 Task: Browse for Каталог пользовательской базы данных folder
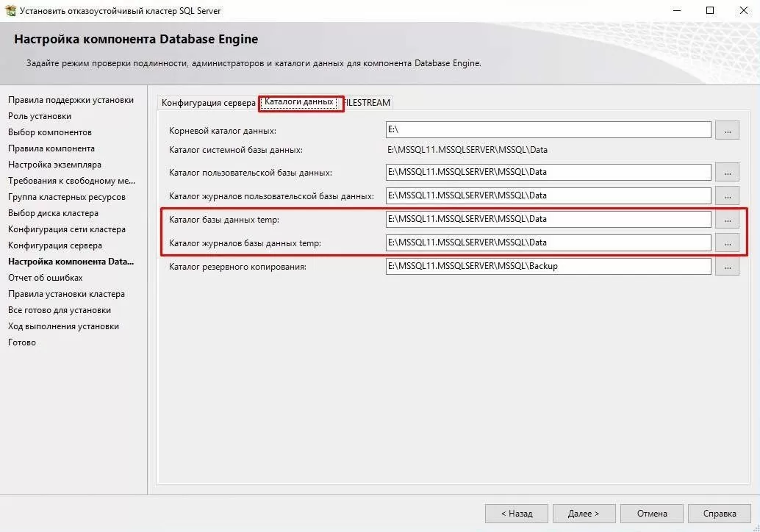pyautogui.click(x=727, y=173)
